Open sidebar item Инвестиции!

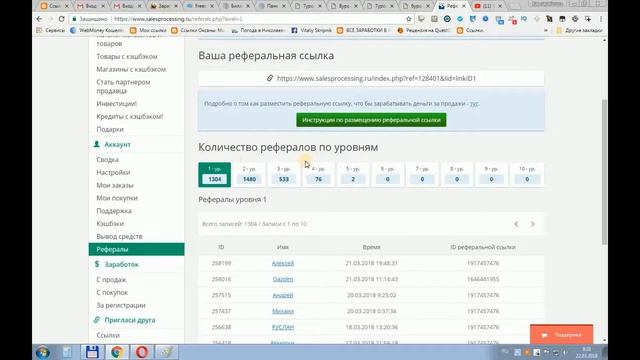click(x=117, y=104)
